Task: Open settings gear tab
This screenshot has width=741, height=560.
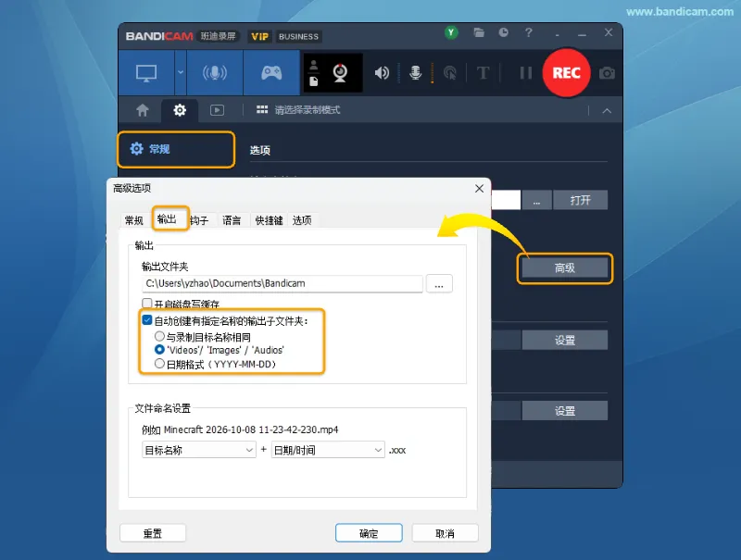Action: 180,110
